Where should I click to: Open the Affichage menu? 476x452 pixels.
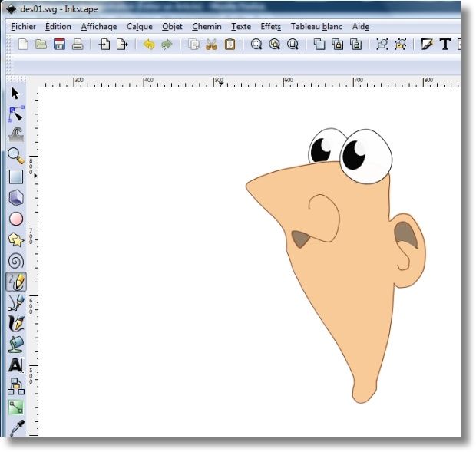[99, 27]
